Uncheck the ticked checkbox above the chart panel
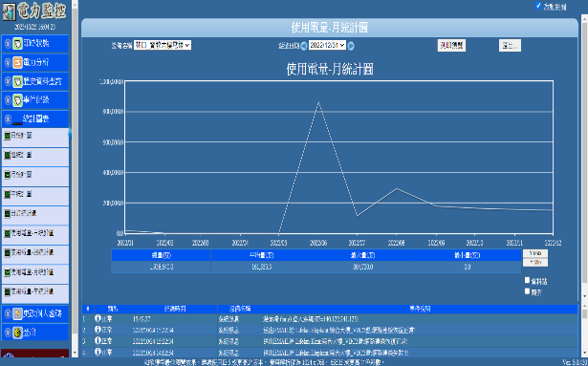The image size is (588, 366). coord(538,6)
